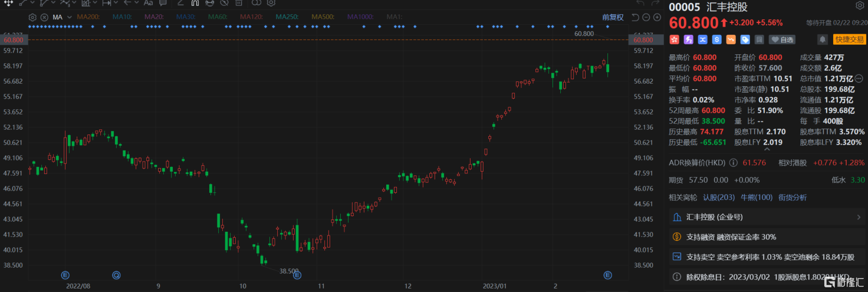This screenshot has height=292, width=868.
Task: Select the comment bubble note tool
Action: 163,3
